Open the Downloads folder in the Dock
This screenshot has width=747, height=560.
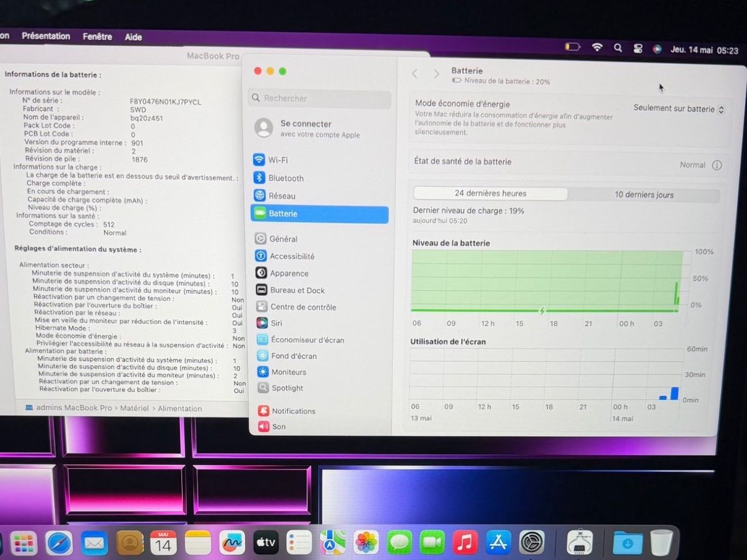coord(627,542)
